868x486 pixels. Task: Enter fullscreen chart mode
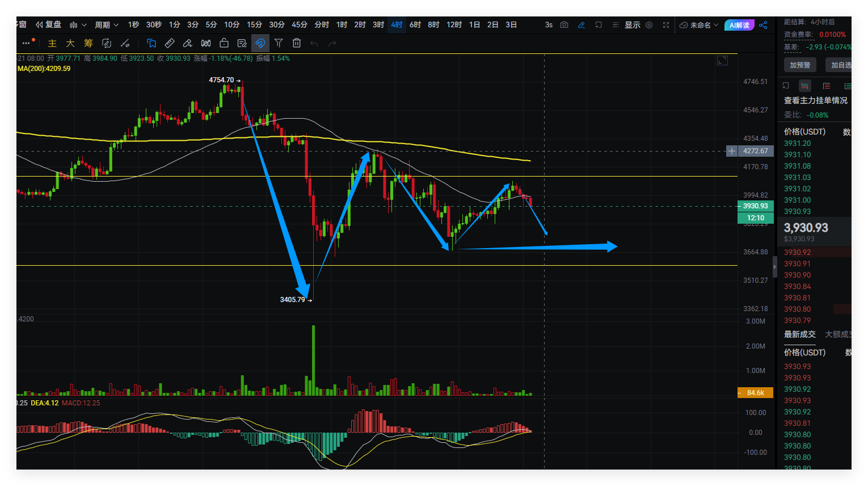coord(666,25)
